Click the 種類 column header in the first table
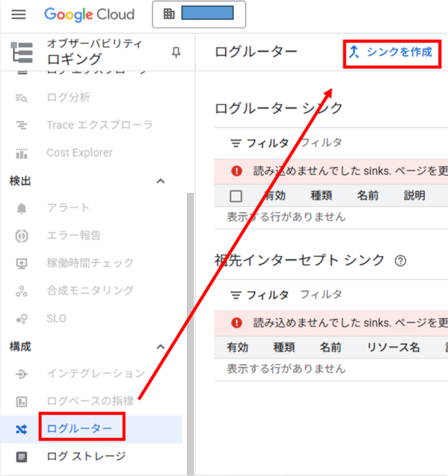This screenshot has height=476, width=448. click(x=321, y=196)
